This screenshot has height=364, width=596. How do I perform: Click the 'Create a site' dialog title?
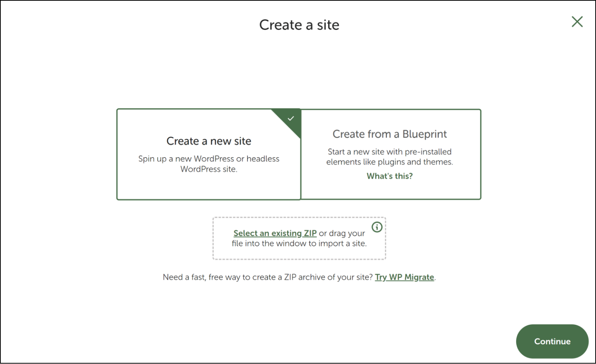point(299,24)
